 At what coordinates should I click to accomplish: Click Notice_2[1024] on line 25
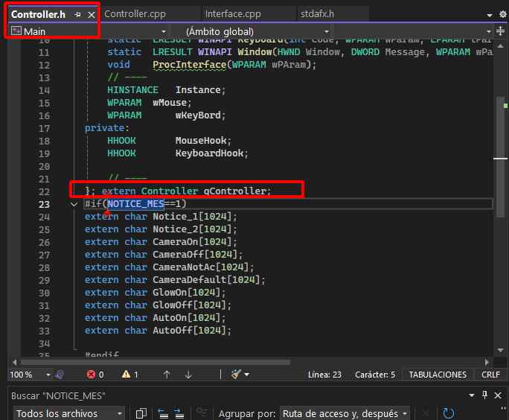[192, 229]
